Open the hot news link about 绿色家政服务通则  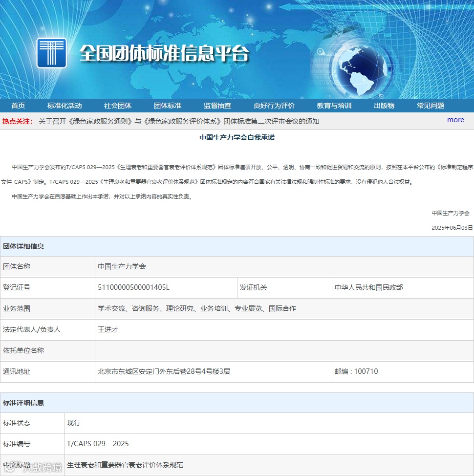179,121
